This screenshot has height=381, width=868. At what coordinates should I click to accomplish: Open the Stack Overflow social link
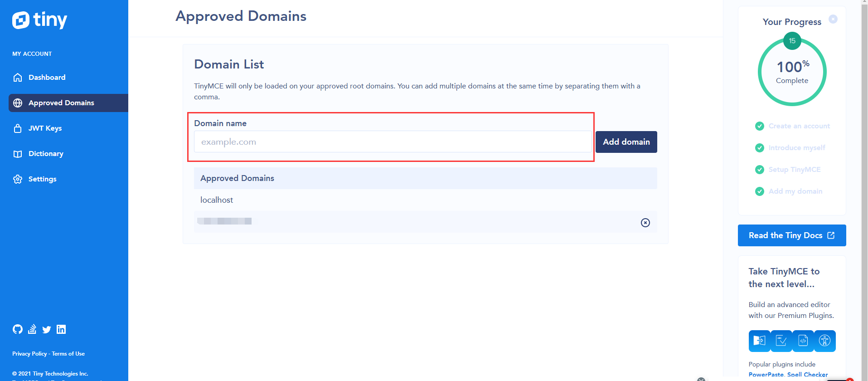[32, 329]
